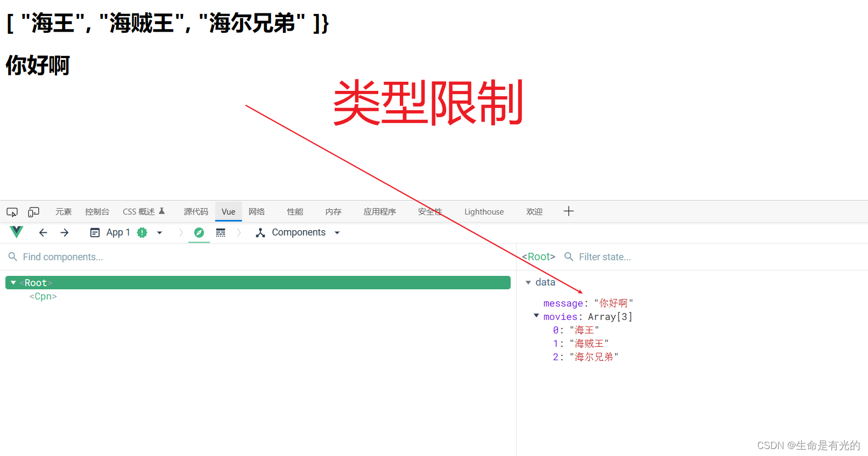The image size is (868, 456).
Task: Open the Lighthouse tab
Action: [484, 212]
